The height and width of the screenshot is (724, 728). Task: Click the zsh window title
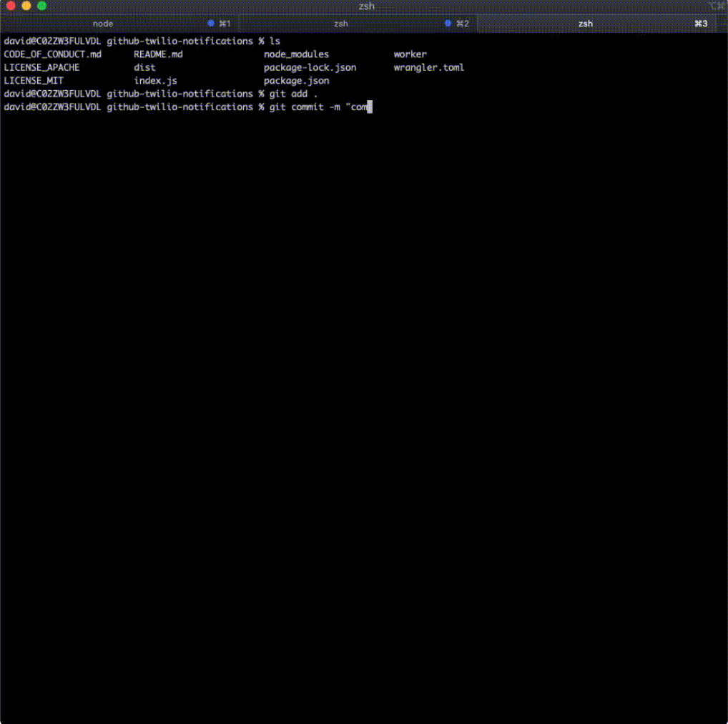click(365, 6)
